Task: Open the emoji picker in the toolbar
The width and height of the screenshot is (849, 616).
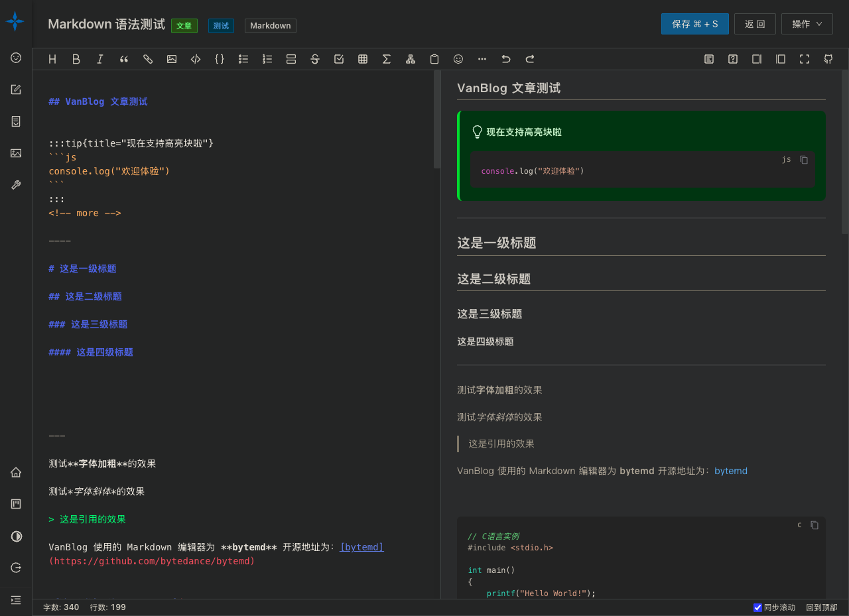Action: tap(458, 59)
